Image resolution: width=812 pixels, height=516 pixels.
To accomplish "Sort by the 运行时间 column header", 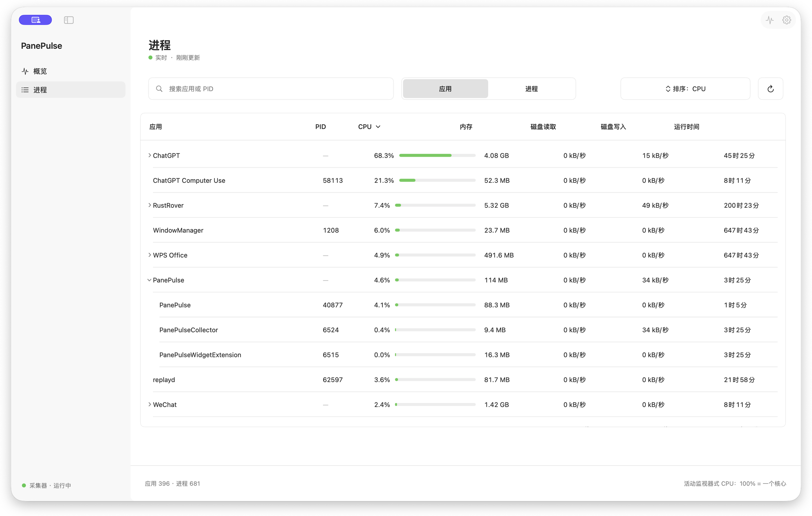I will pyautogui.click(x=686, y=127).
